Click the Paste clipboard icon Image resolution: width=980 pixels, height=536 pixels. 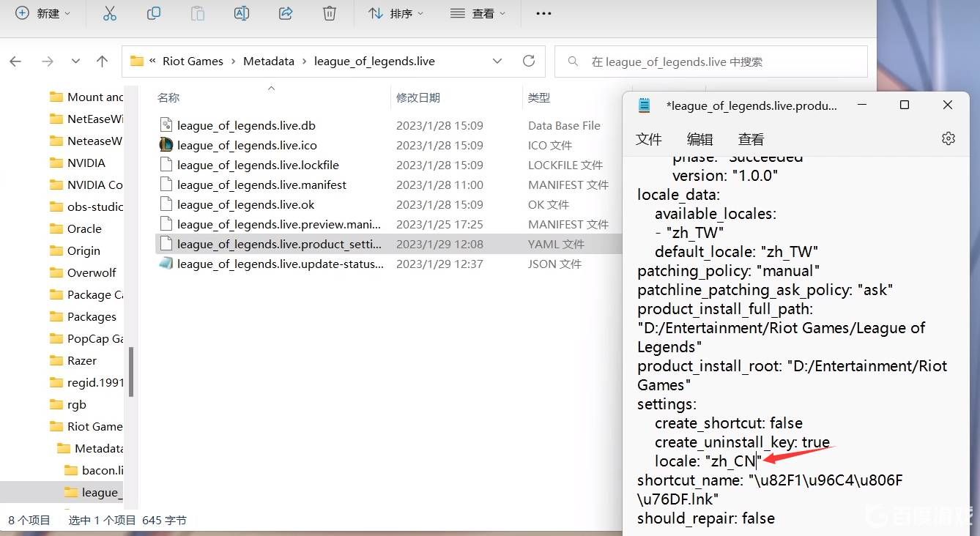point(198,13)
